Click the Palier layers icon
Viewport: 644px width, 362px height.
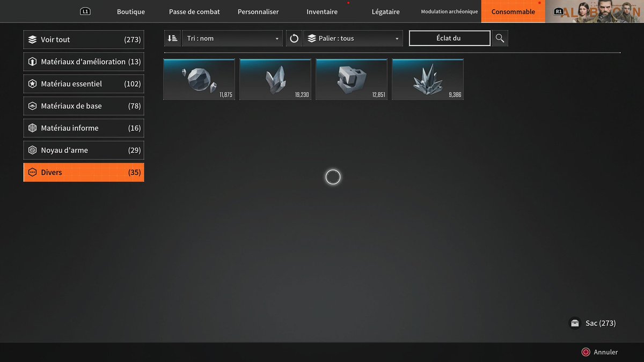[x=312, y=38]
